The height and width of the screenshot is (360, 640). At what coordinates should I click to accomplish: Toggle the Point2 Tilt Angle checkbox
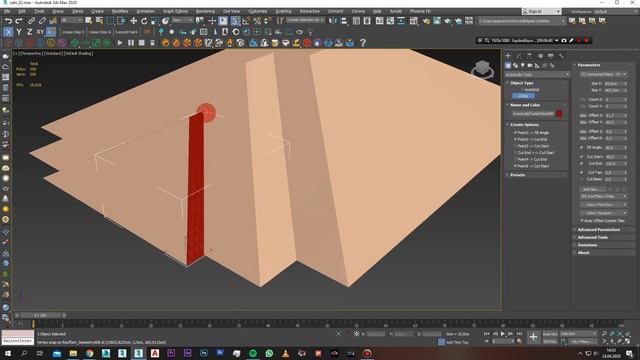tap(516, 133)
